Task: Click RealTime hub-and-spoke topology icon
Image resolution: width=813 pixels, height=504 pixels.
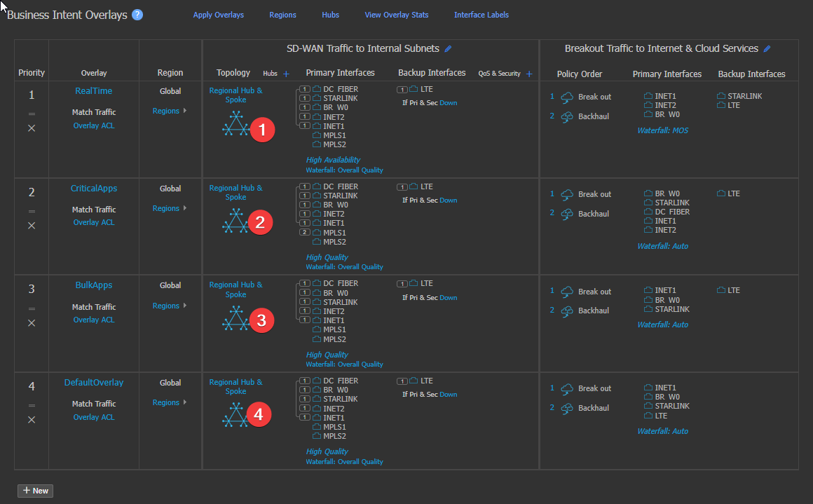Action: pyautogui.click(x=236, y=124)
